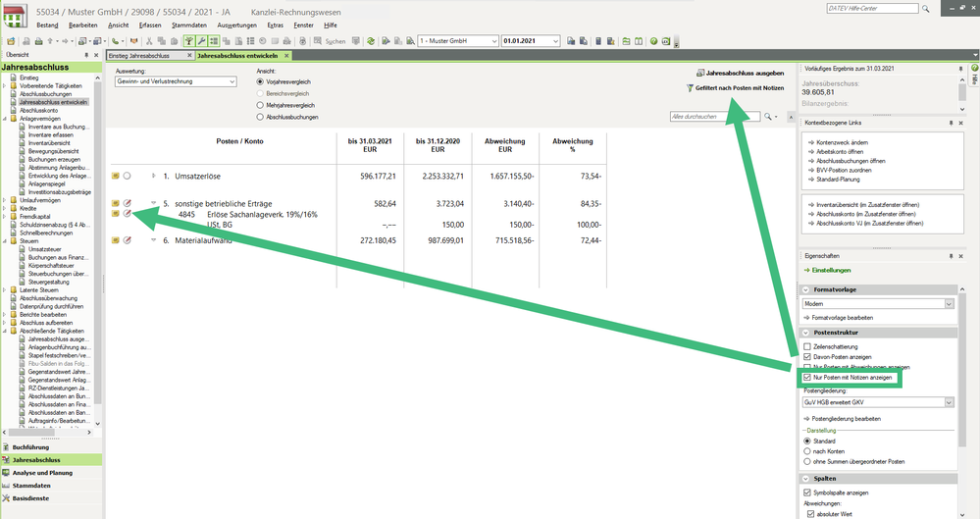Enable the 'Zeilenschattierung' checkbox
This screenshot has height=519, width=980.
point(807,346)
